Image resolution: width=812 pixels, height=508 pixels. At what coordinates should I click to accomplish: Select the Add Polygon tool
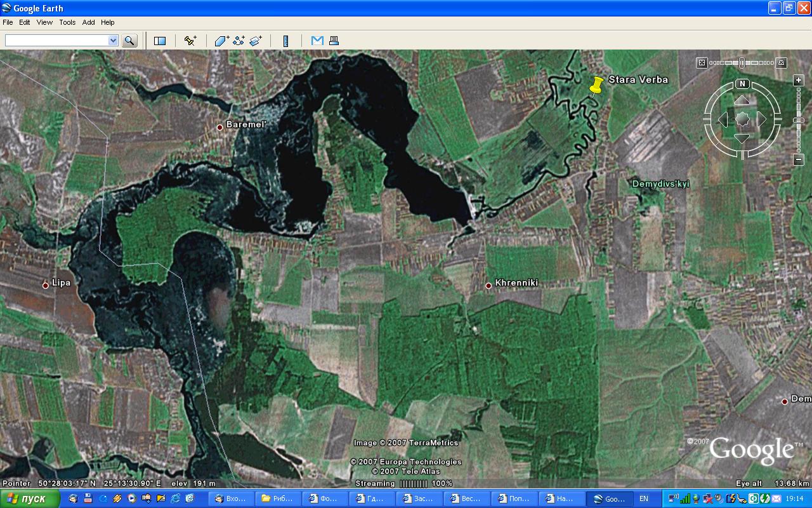[221, 41]
